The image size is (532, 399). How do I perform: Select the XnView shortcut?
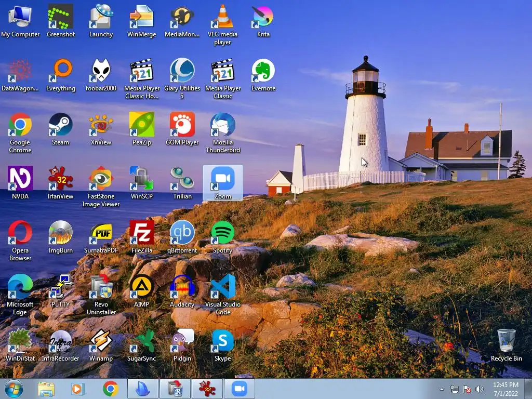101,129
